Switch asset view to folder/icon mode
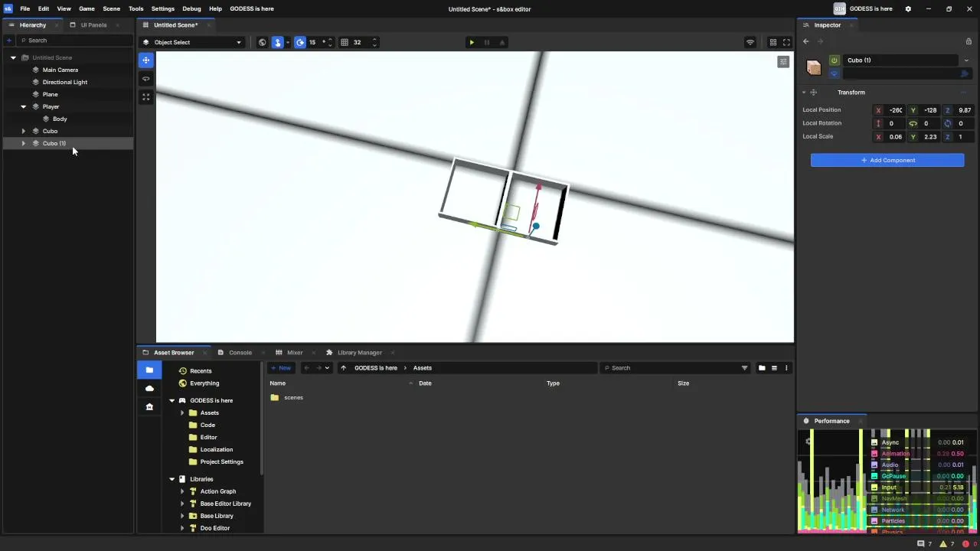Image resolution: width=980 pixels, height=551 pixels. point(762,368)
